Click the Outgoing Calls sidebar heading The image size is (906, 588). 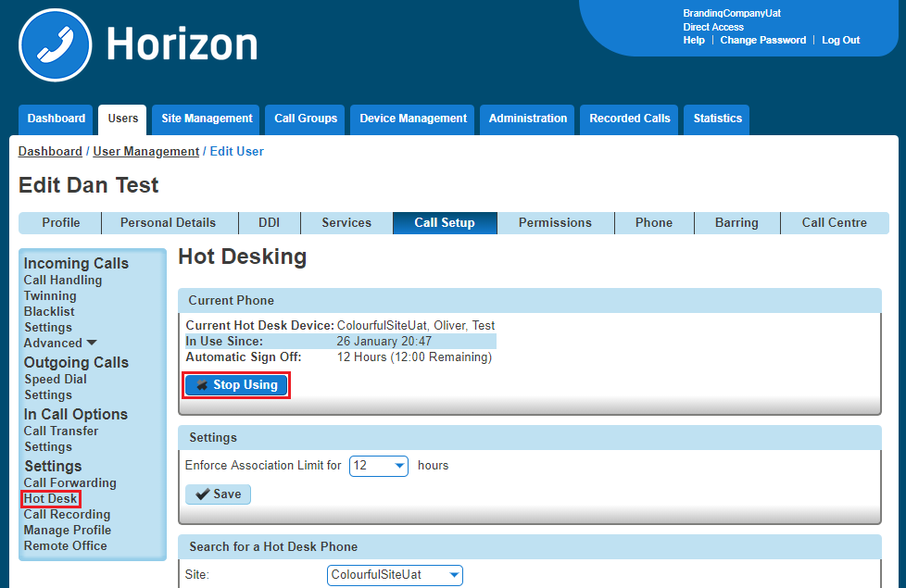76,363
